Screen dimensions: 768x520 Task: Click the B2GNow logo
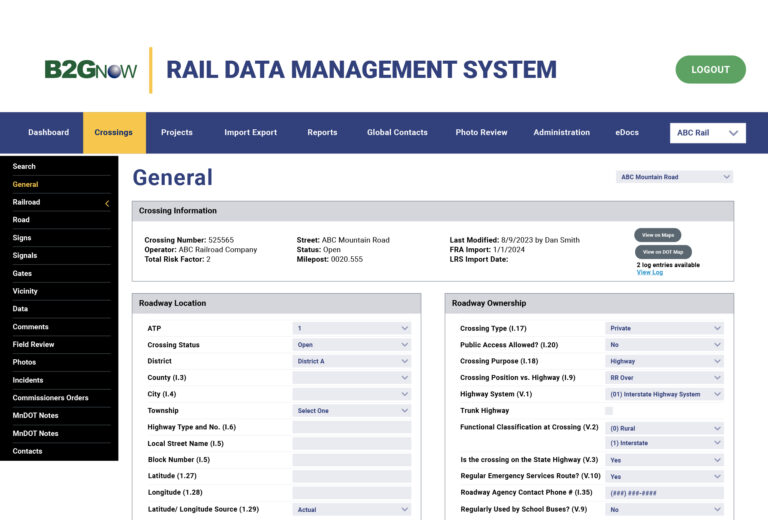click(91, 70)
